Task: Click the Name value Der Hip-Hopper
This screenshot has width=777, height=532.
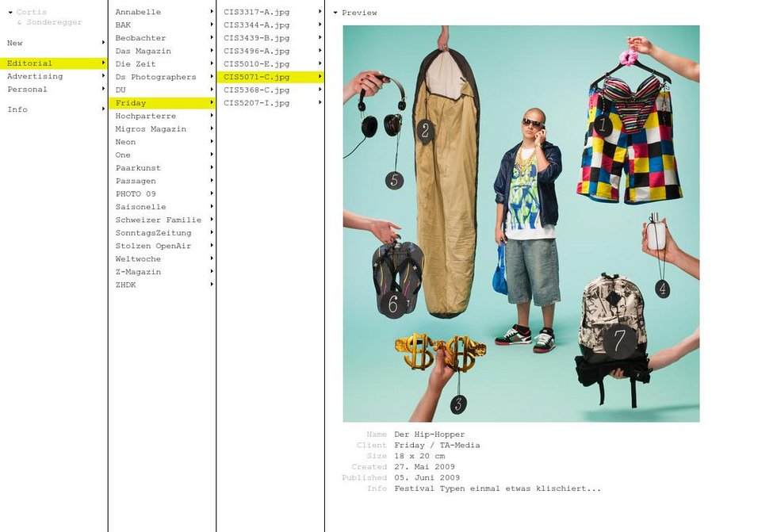Action: coord(430,434)
